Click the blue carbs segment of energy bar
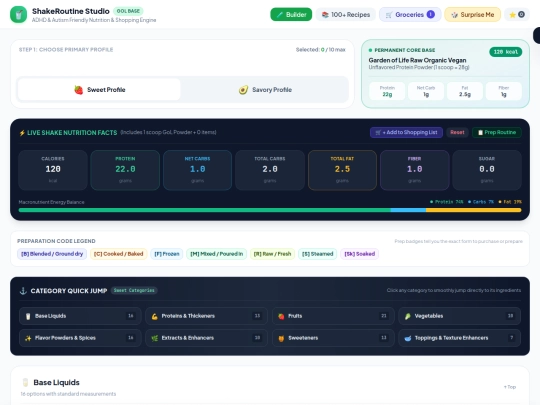This screenshot has height=405, width=540. 408,210
